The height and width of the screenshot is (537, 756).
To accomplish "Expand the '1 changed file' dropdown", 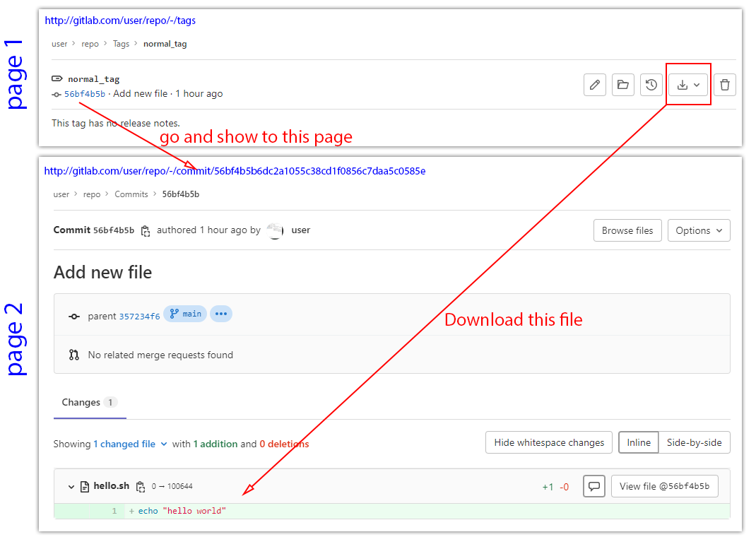I will [130, 444].
